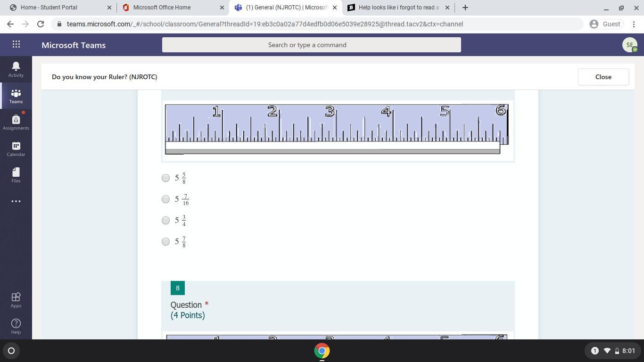Screen dimensions: 644x362
Task: Open the Guest profile chip
Action: tap(605, 24)
